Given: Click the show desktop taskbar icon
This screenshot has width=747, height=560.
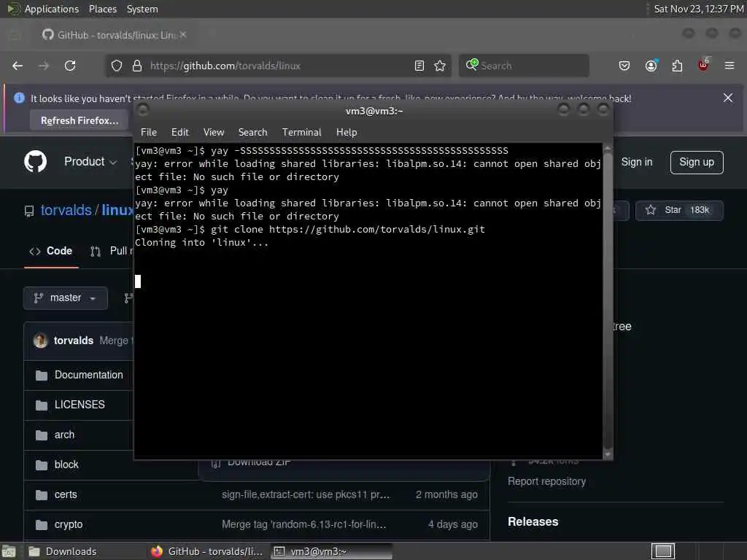Looking at the screenshot, I should (9, 551).
